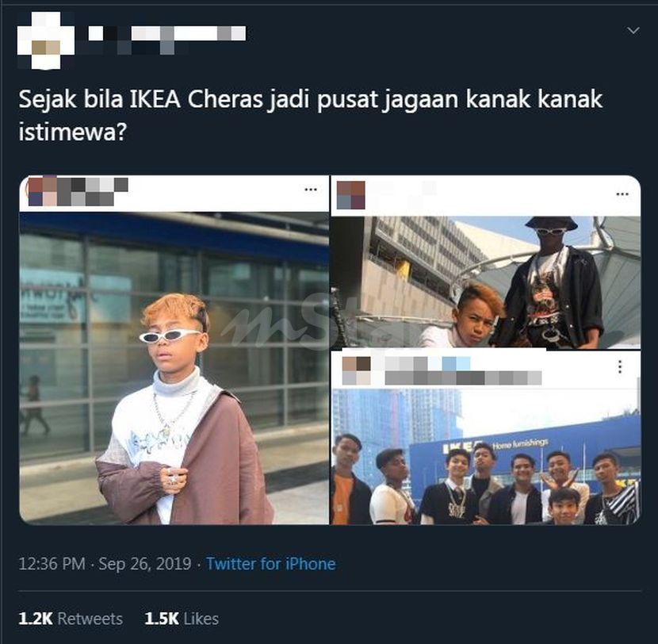Open the blurred author display name
The image size is (658, 644).
pyautogui.click(x=167, y=39)
